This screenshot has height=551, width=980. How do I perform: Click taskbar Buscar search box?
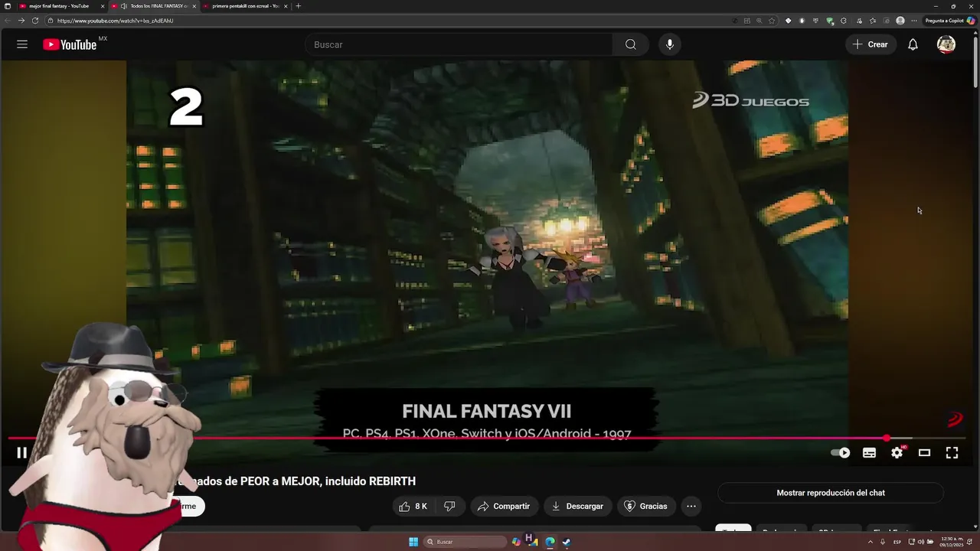pyautogui.click(x=466, y=542)
